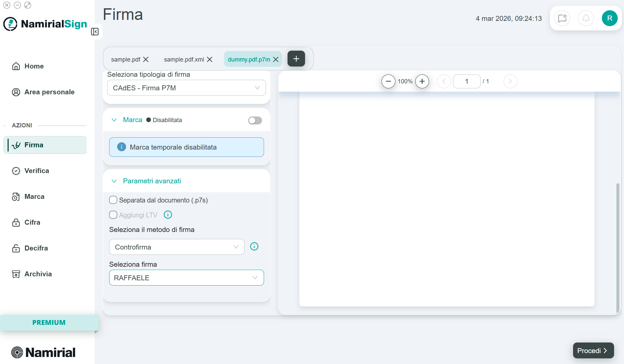Open the Decifra action

[45, 248]
